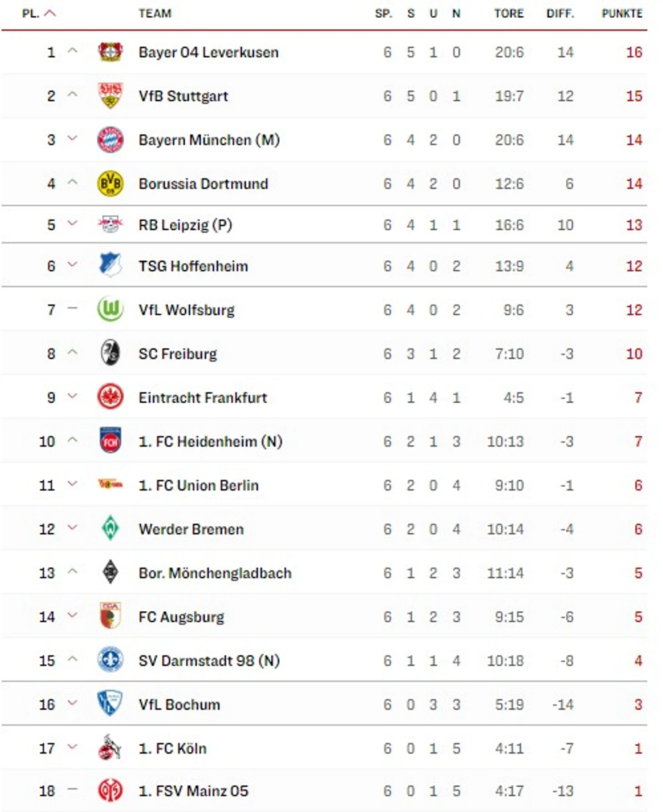This screenshot has width=663, height=812.
Task: Click VfL Bochum's points value 3
Action: (638, 704)
